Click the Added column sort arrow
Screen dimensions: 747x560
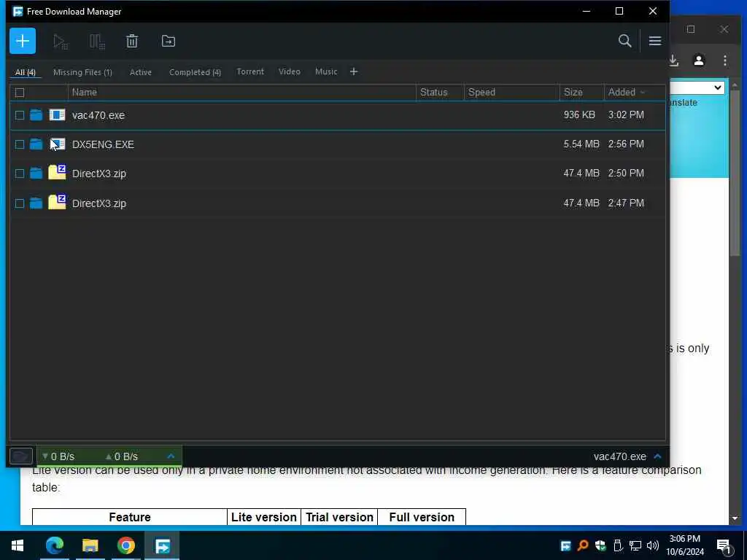[x=643, y=93]
